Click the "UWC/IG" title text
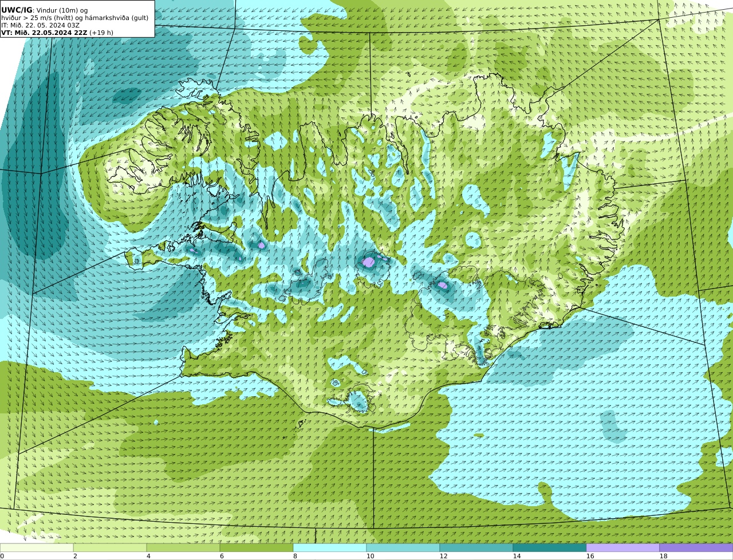The height and width of the screenshot is (560, 733). (17, 10)
